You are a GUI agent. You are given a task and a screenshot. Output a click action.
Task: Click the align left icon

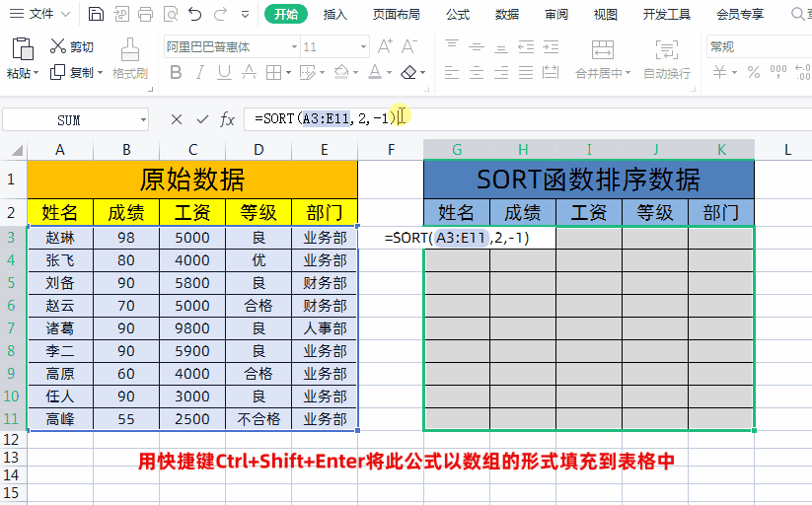point(452,73)
